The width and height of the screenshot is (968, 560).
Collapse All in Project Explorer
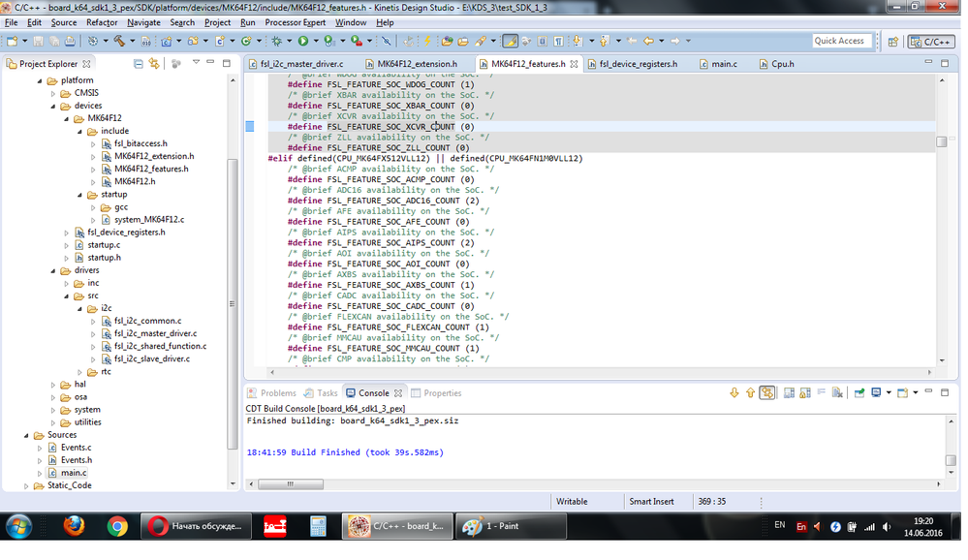[x=139, y=64]
